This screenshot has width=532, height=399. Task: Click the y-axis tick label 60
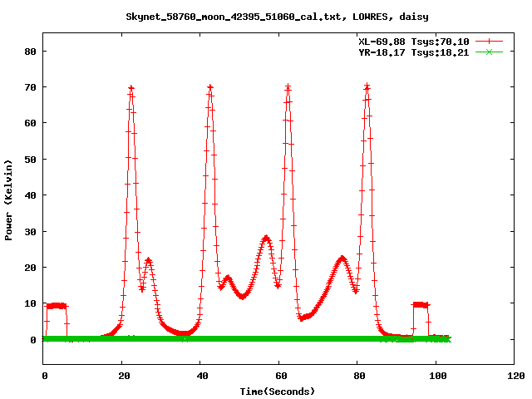30,123
